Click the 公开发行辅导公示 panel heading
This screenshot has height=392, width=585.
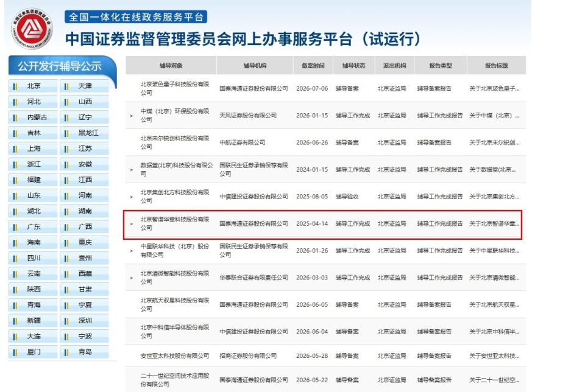[60, 66]
